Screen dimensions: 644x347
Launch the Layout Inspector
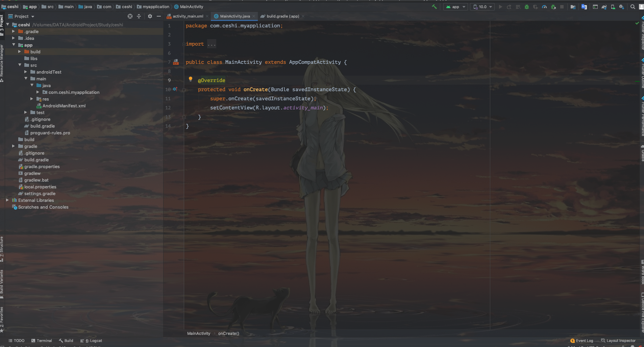pyautogui.click(x=619, y=341)
